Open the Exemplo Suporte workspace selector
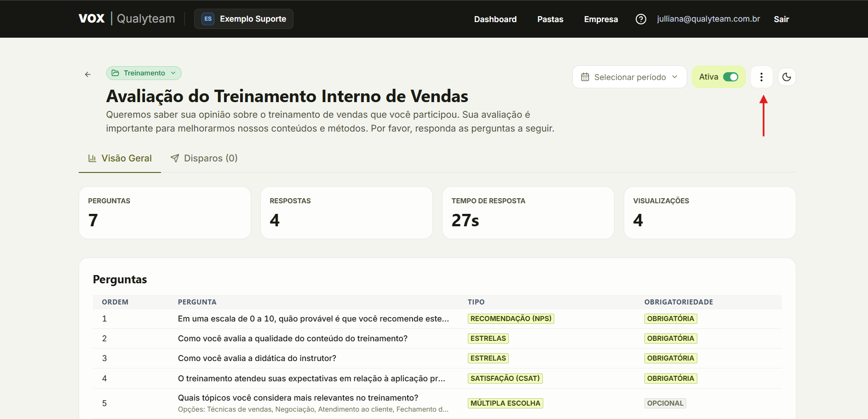The image size is (868, 419). point(244,19)
